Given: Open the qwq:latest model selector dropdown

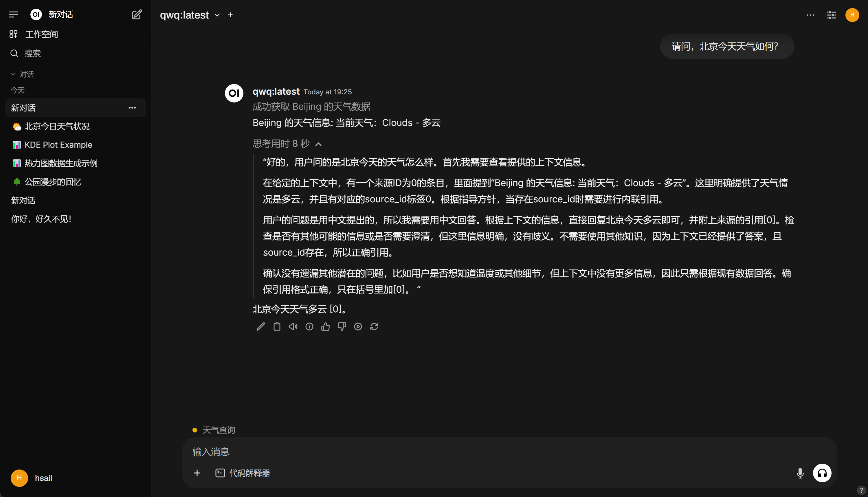Looking at the screenshot, I should click(190, 15).
